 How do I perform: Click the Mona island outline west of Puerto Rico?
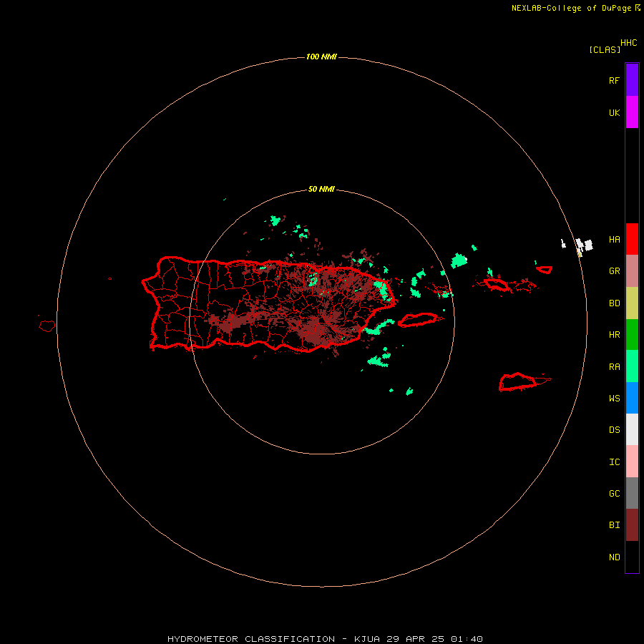click(47, 326)
